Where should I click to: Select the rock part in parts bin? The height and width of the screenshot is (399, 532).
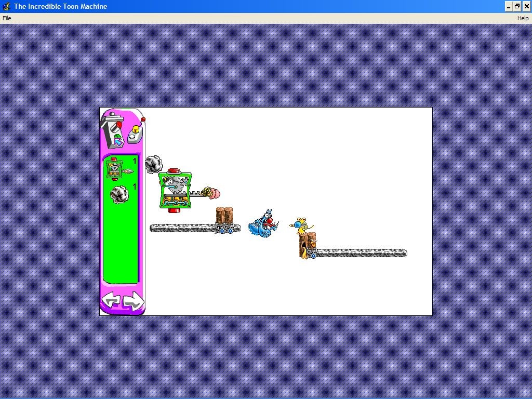119,194
